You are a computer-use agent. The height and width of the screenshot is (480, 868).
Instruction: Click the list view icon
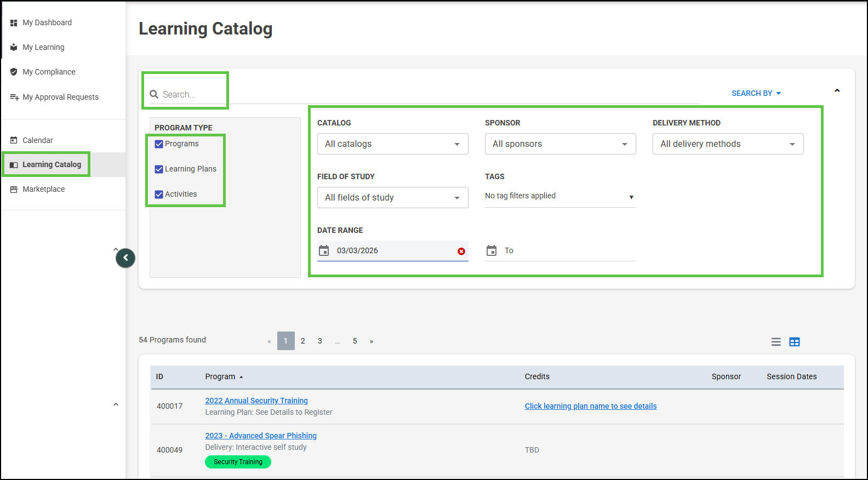click(776, 342)
